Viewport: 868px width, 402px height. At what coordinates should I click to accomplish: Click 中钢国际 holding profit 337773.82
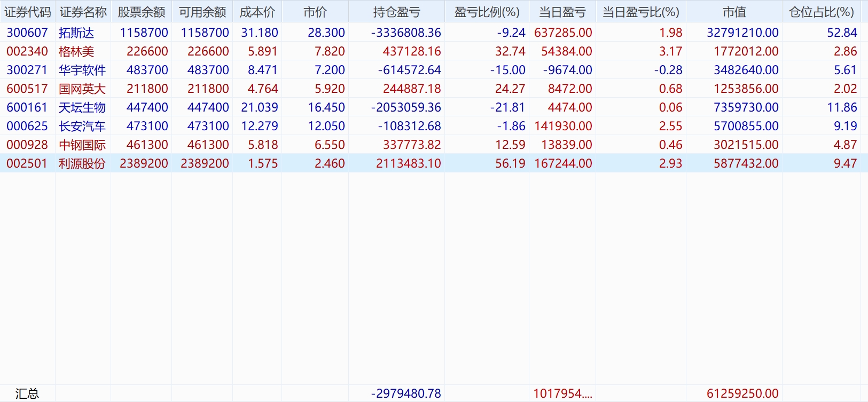(x=412, y=145)
